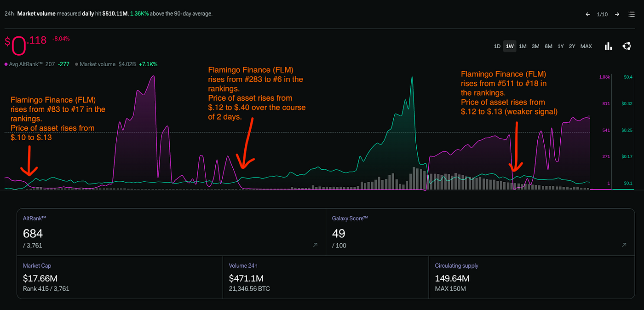Screen dimensions: 644x310
Task: Switch chart to bar chart view icon
Action: [x=608, y=46]
